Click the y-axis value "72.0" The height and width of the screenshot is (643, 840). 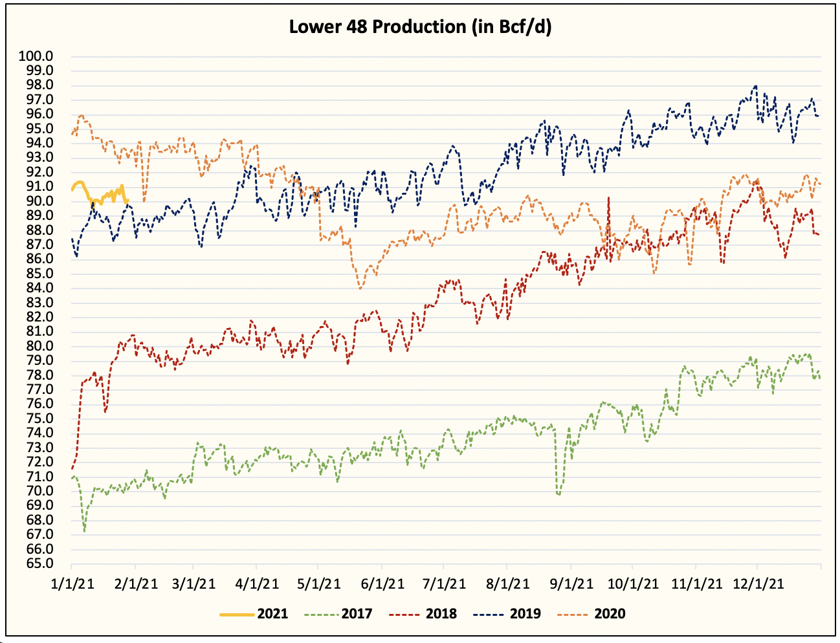38,463
